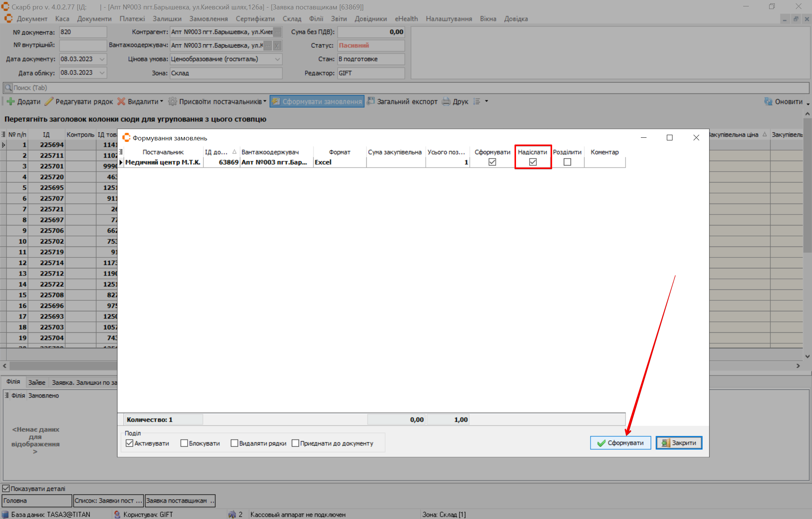The height and width of the screenshot is (519, 812).
Task: Click the printer Друк icon
Action: (x=446, y=102)
